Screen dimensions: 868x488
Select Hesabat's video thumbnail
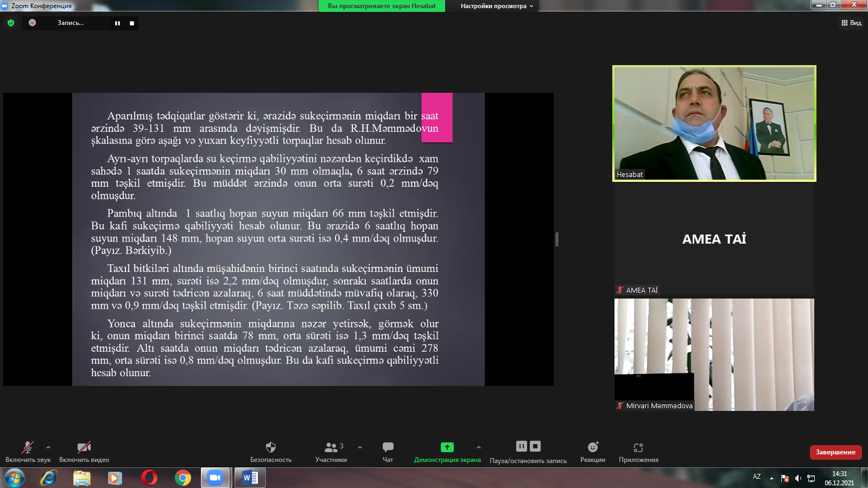click(714, 123)
